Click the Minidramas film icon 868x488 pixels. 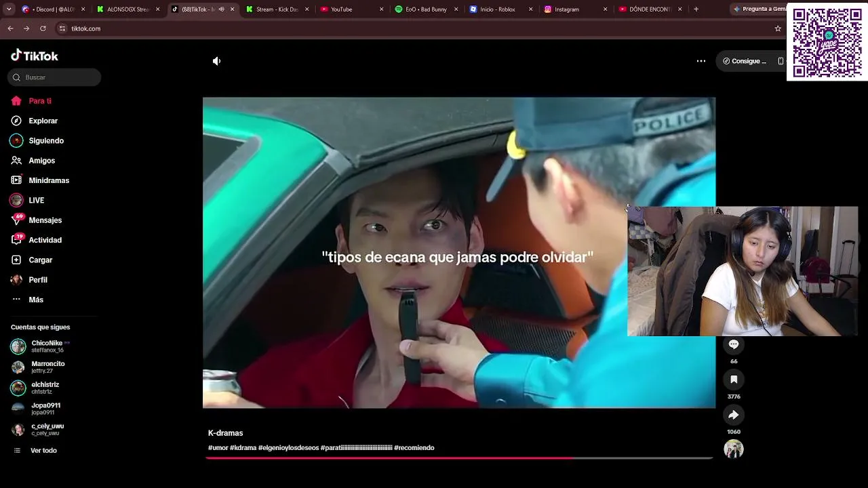pyautogui.click(x=16, y=180)
